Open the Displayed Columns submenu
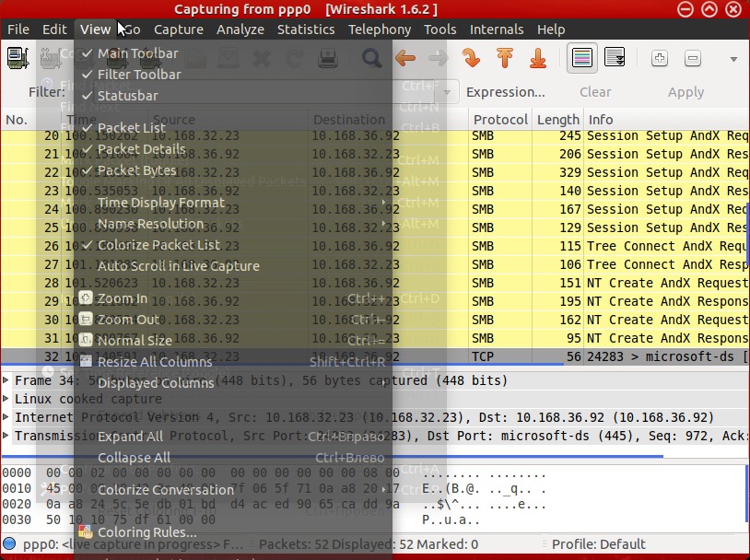 (x=233, y=382)
